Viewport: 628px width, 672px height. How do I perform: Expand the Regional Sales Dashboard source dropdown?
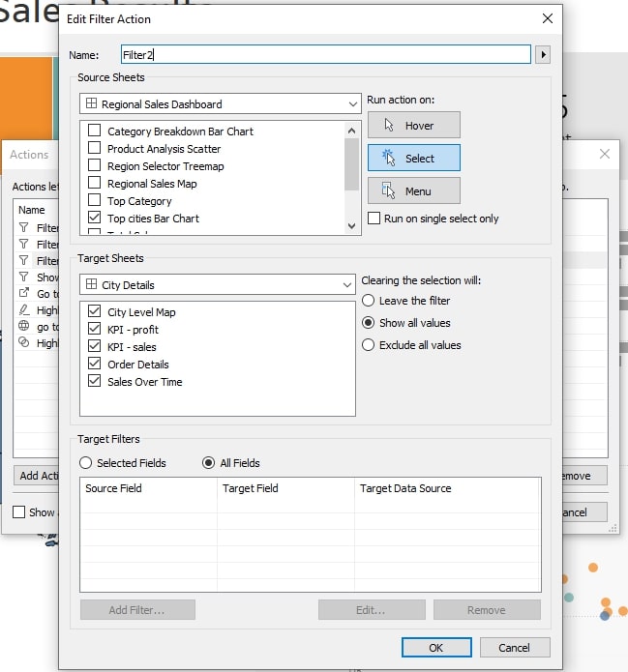(x=220, y=104)
